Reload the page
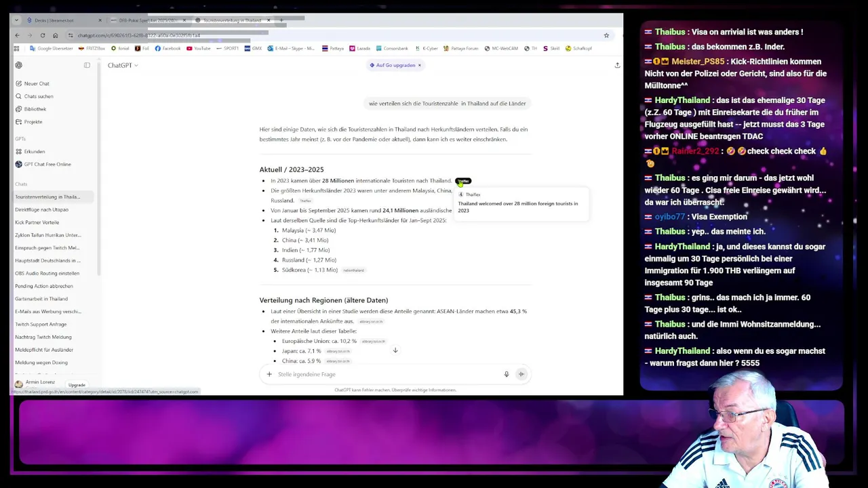868x488 pixels. [43, 35]
